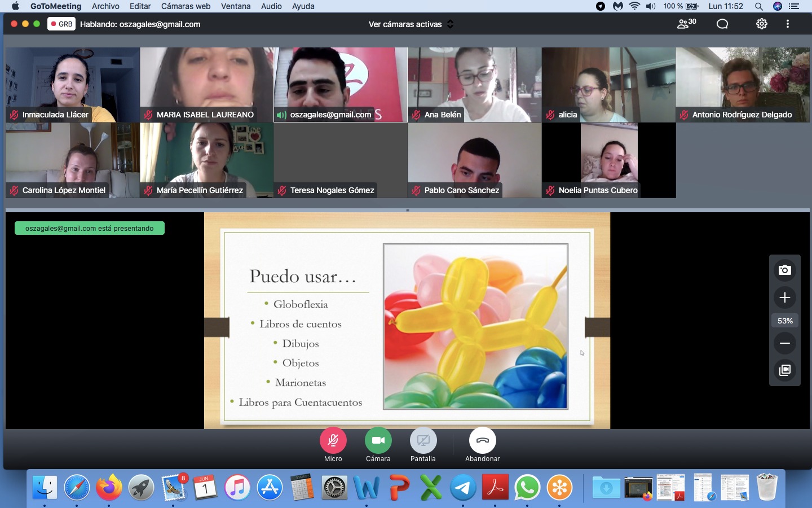The width and height of the screenshot is (812, 508).
Task: Open Firefox in the Dock
Action: click(109, 487)
